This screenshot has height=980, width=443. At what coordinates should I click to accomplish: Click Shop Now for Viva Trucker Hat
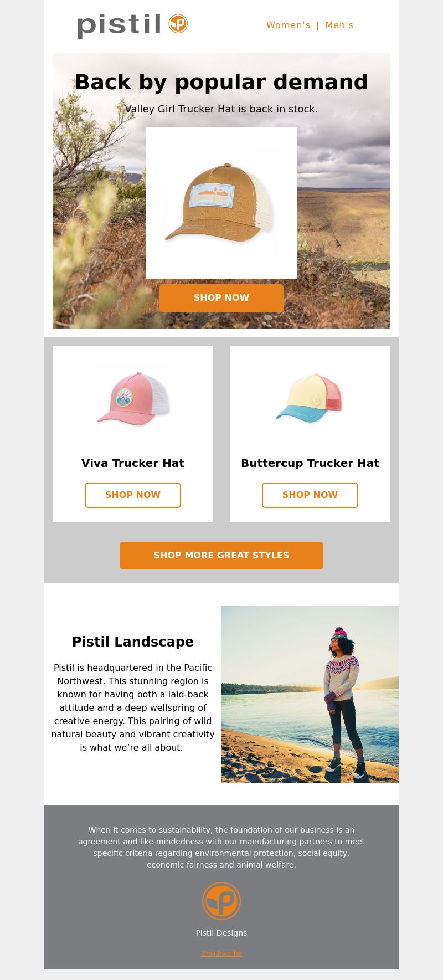[133, 495]
